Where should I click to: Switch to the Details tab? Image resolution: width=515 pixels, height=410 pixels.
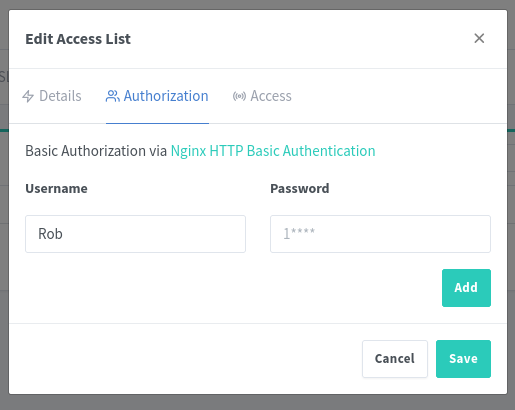tap(52, 96)
